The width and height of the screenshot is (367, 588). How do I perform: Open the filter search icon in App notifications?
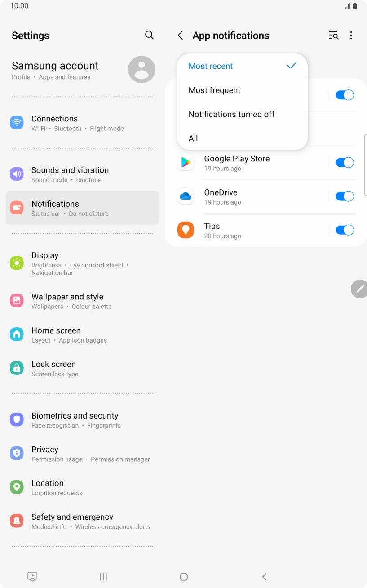click(333, 36)
